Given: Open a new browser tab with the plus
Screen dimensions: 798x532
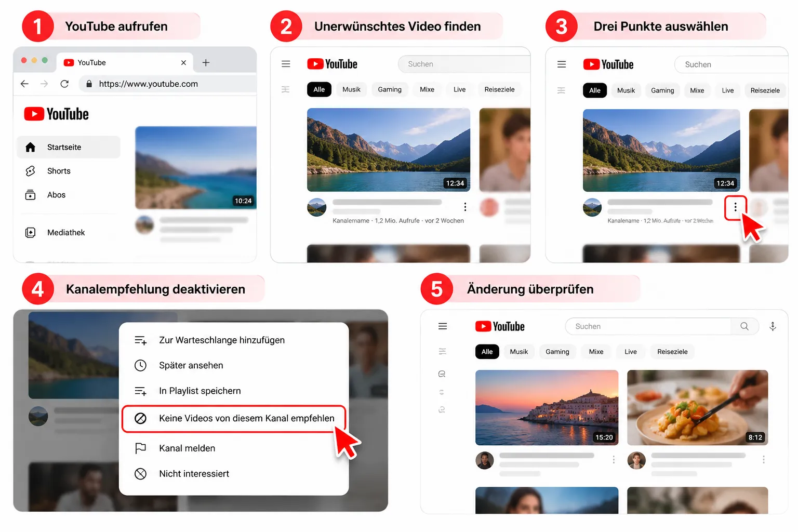Looking at the screenshot, I should pos(206,62).
